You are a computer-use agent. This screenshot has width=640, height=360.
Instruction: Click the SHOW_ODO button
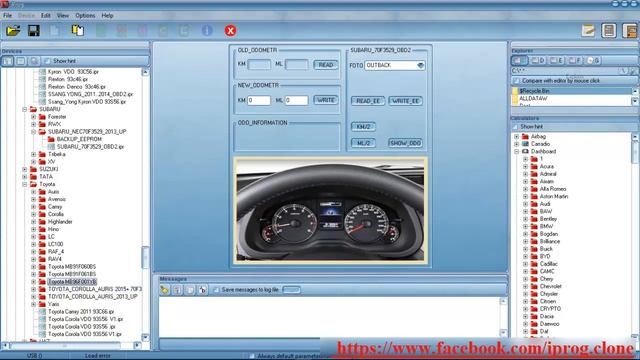point(405,143)
